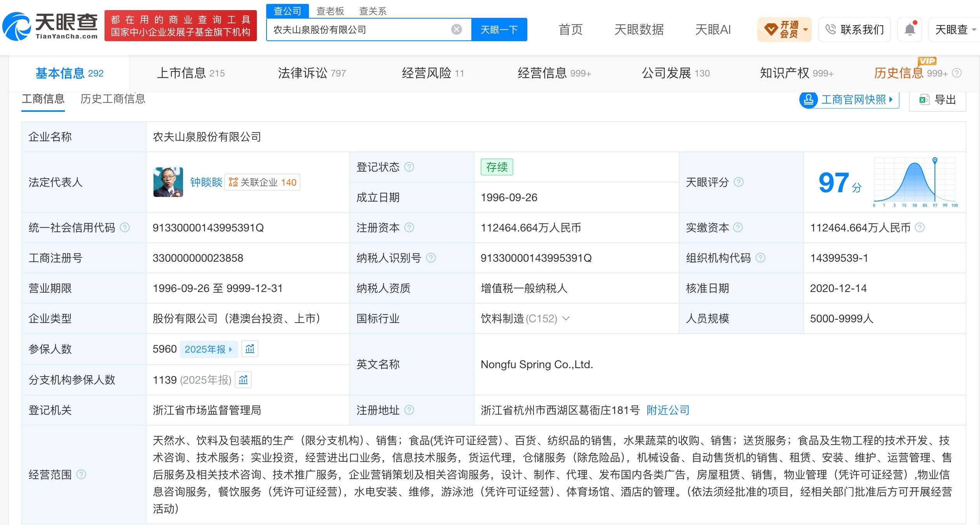Image resolution: width=980 pixels, height=525 pixels.
Task: Open chart icon next to 分支机构参保人数
Action: pos(243,380)
